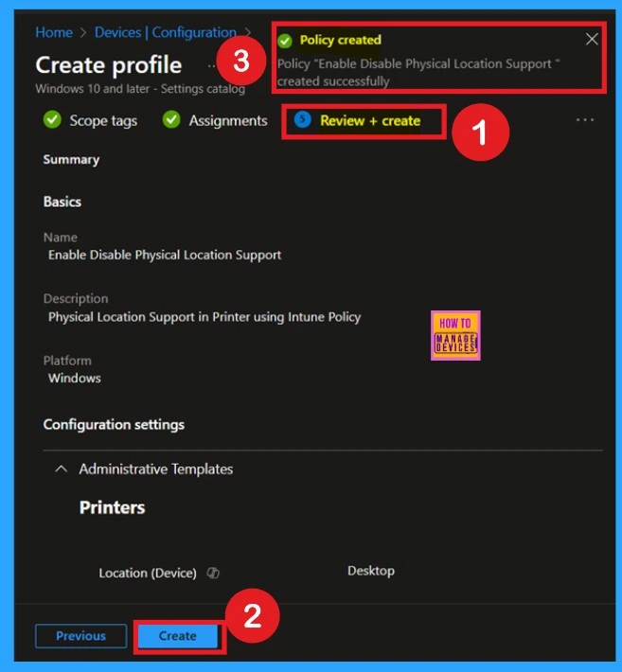The height and width of the screenshot is (672, 622).
Task: Click the Location (Device) info icon
Action: coord(213,573)
